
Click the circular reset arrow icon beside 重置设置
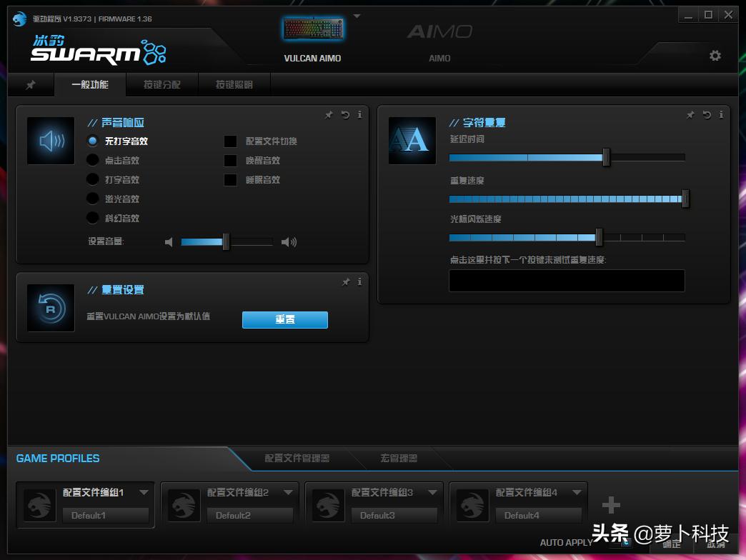(x=50, y=308)
